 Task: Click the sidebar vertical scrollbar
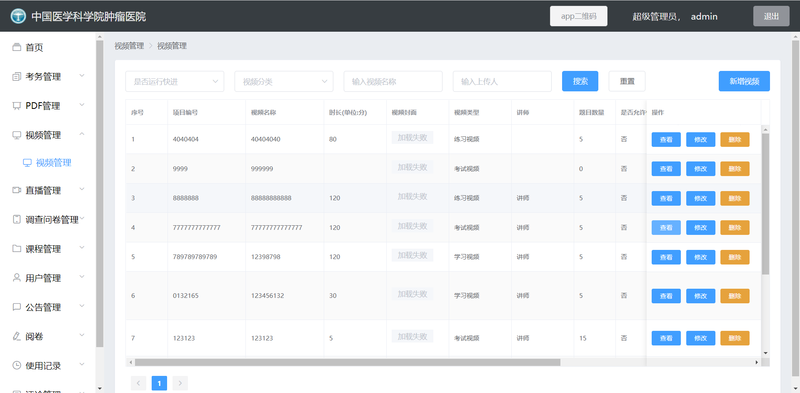(99, 194)
